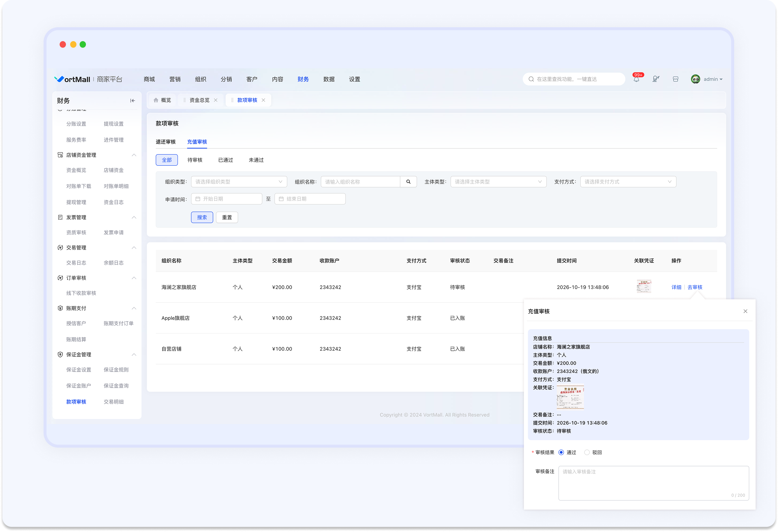Open 交易明细 in the sidebar
Image resolution: width=778 pixels, height=532 pixels.
click(113, 402)
